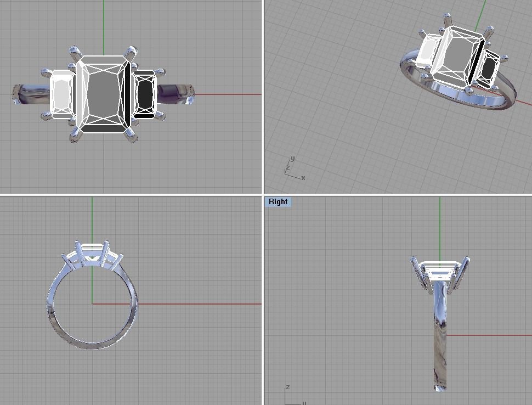This screenshot has height=405, width=532.
Task: Select the stone setting atop the ring in front view
Action: [92, 255]
